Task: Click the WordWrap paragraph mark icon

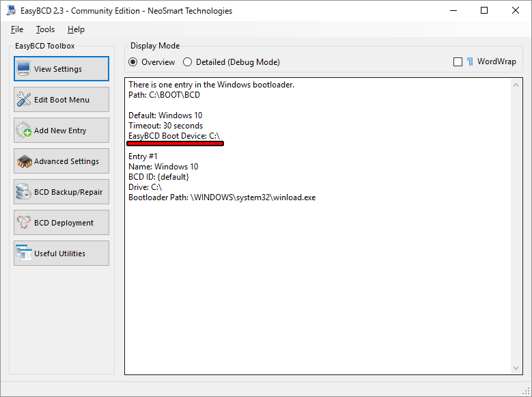Action: [470, 61]
